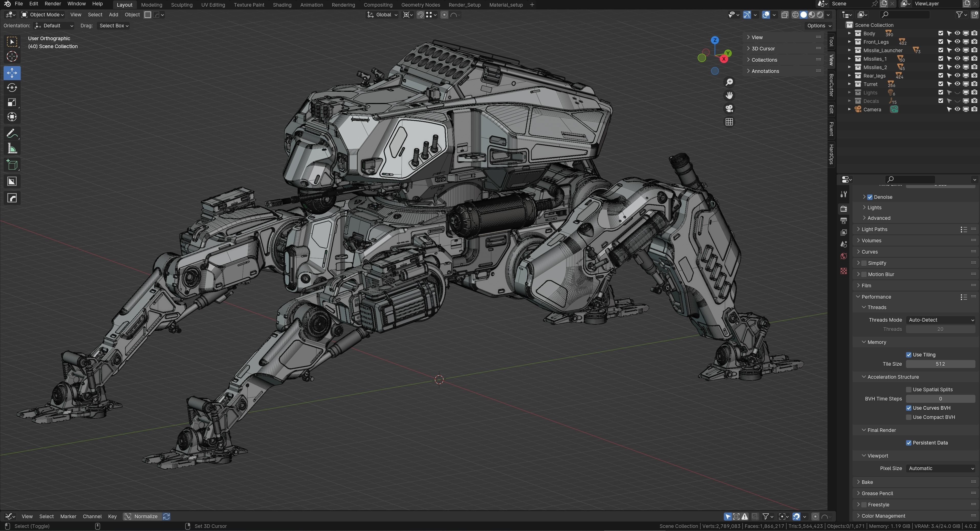Switch to wireframe viewport shading
This screenshot has width=980, height=531.
(x=795, y=15)
